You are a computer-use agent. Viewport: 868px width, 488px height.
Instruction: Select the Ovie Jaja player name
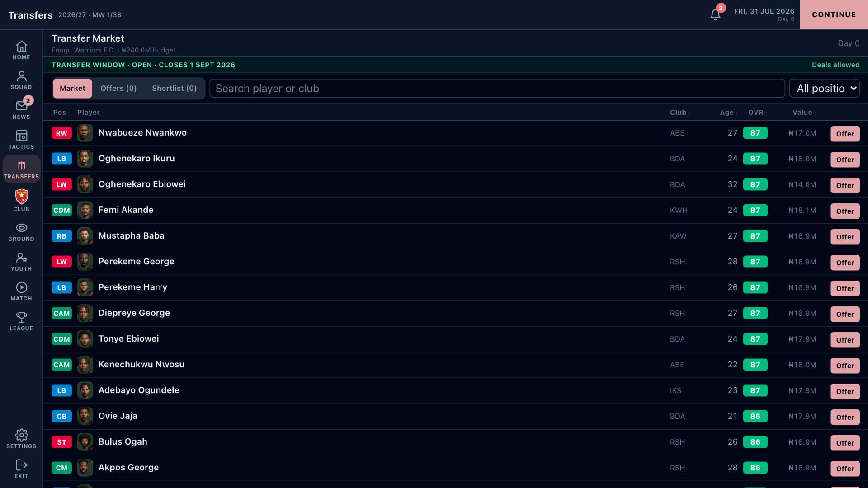point(118,416)
